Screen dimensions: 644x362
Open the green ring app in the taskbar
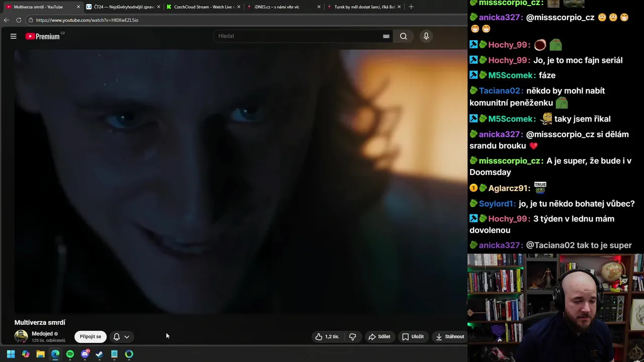coord(129,354)
